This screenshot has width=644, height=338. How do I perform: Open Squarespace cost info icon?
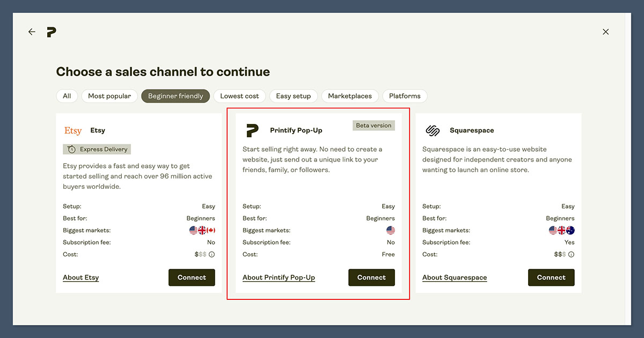click(x=571, y=255)
